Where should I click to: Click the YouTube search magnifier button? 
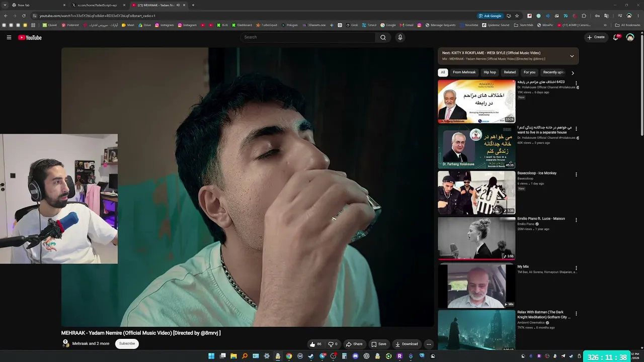(x=383, y=37)
